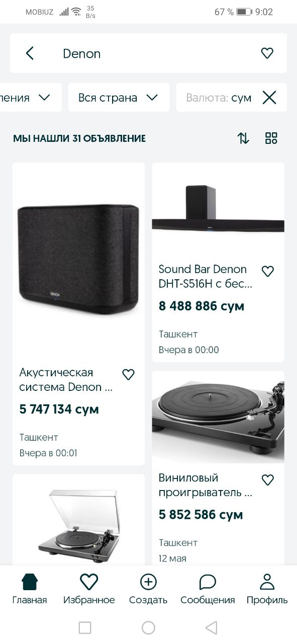
Task: Save the Denon search to favorites with the heart
Action: (267, 53)
